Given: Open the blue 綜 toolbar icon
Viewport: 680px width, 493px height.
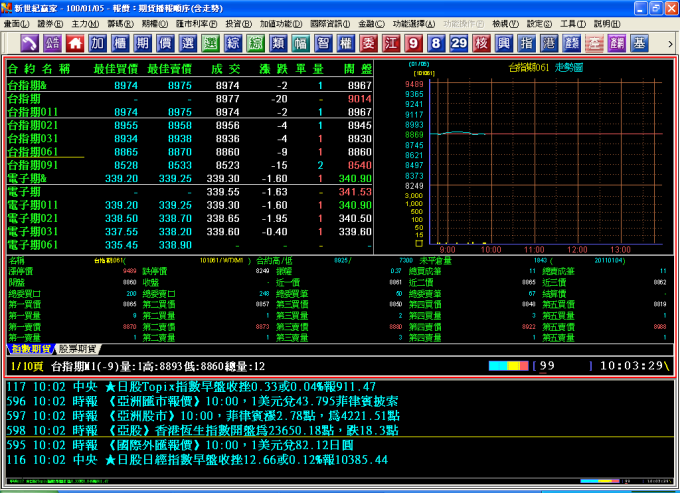Looking at the screenshot, I should tap(233, 43).
